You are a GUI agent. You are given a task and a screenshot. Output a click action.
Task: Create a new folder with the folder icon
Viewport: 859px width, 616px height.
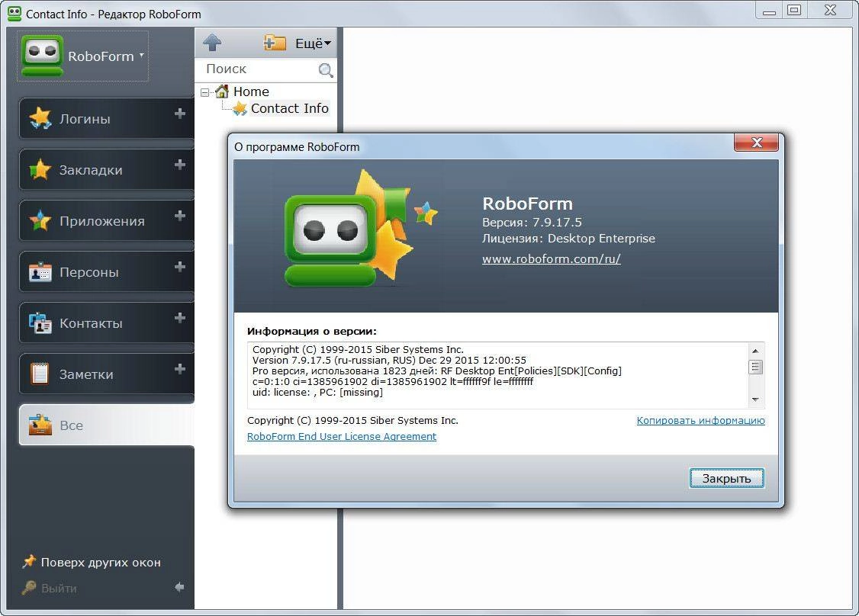275,43
